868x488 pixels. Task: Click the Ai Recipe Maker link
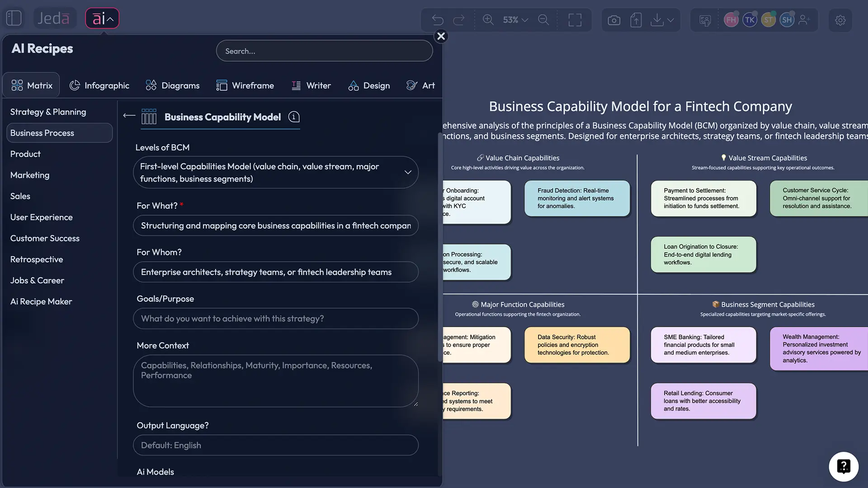tap(41, 301)
